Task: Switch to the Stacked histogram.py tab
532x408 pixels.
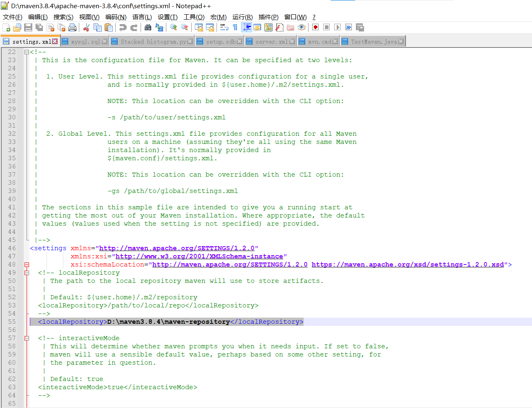Action: click(x=153, y=42)
